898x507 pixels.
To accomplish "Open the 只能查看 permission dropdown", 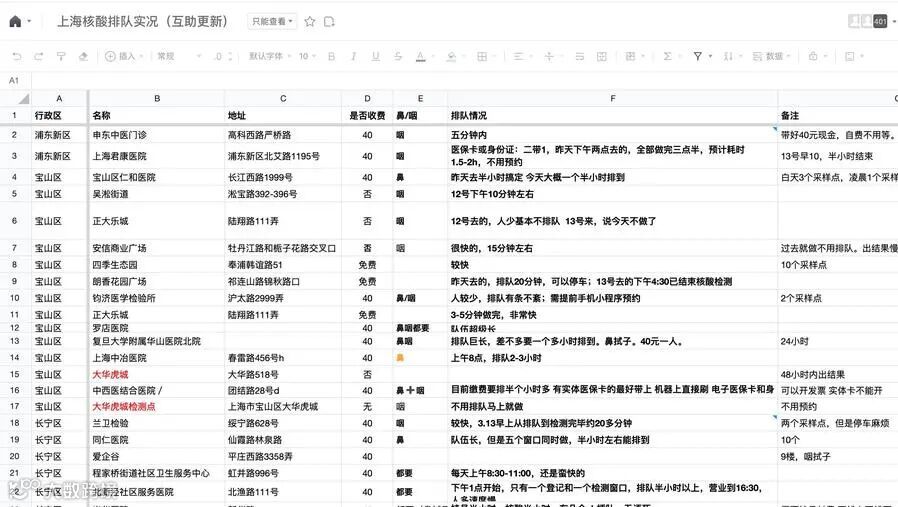I will (273, 22).
